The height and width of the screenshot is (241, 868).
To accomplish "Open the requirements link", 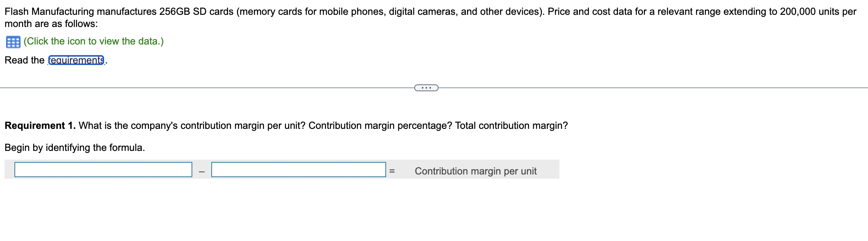I will coord(76,60).
